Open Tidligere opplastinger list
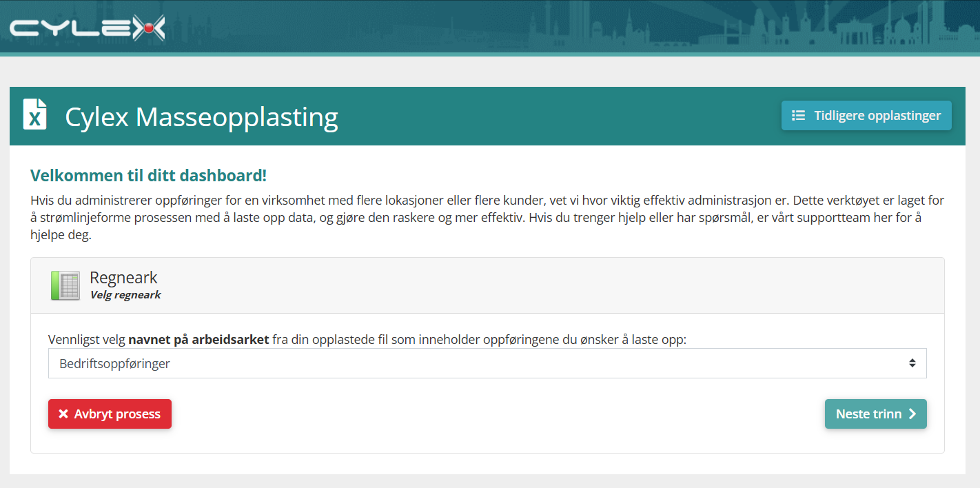This screenshot has width=980, height=488. (x=866, y=116)
